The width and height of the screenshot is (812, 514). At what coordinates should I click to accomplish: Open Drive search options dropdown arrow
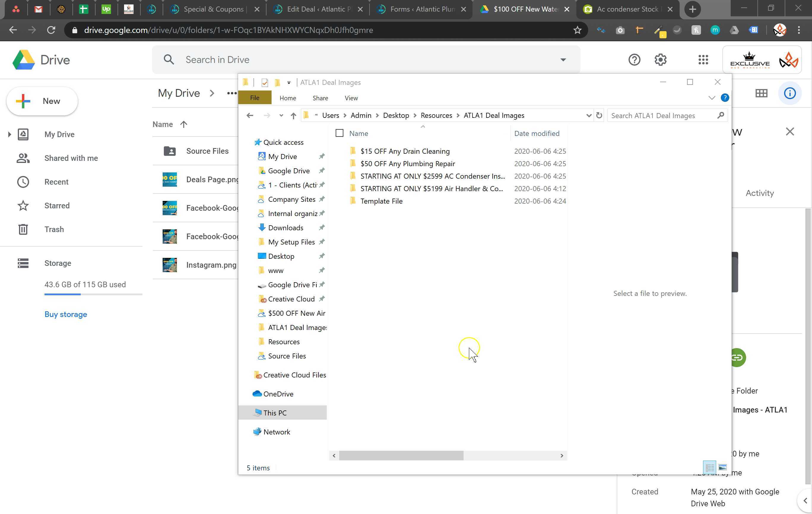click(x=563, y=60)
